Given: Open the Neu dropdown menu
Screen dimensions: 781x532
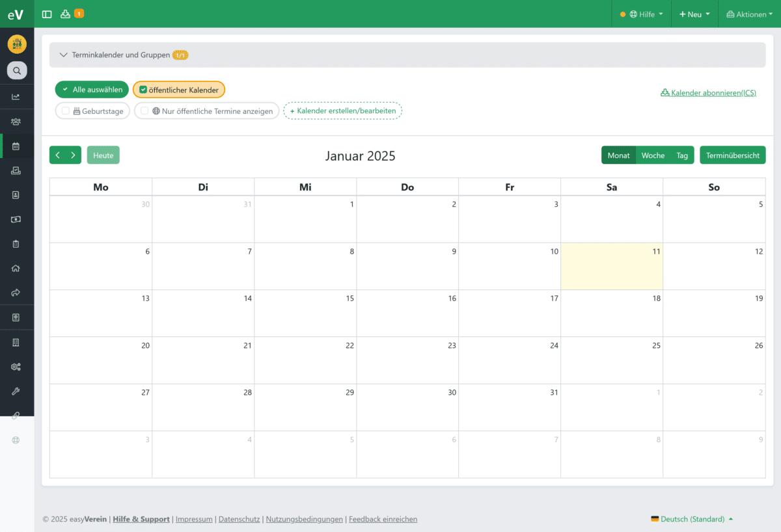Looking at the screenshot, I should point(694,14).
